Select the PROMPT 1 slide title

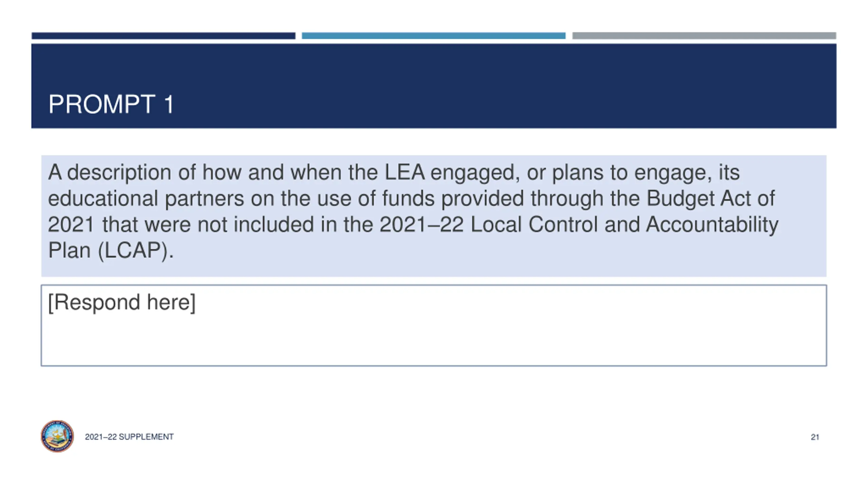pyautogui.click(x=111, y=104)
